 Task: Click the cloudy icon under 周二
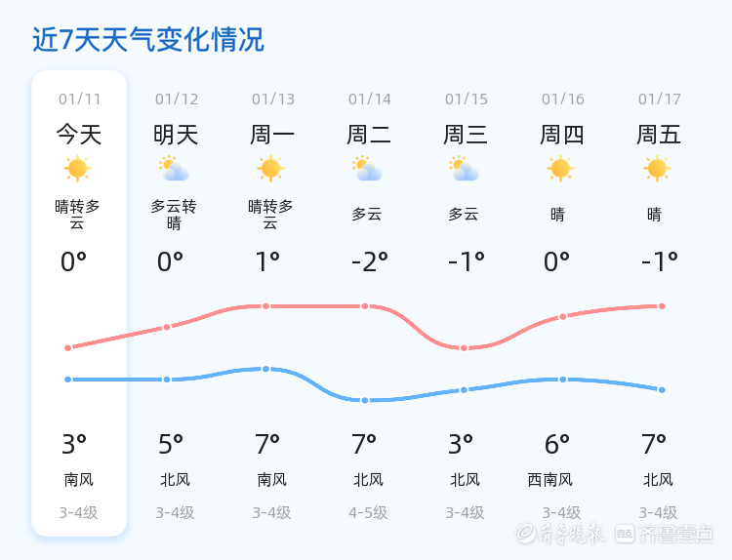coord(367,169)
